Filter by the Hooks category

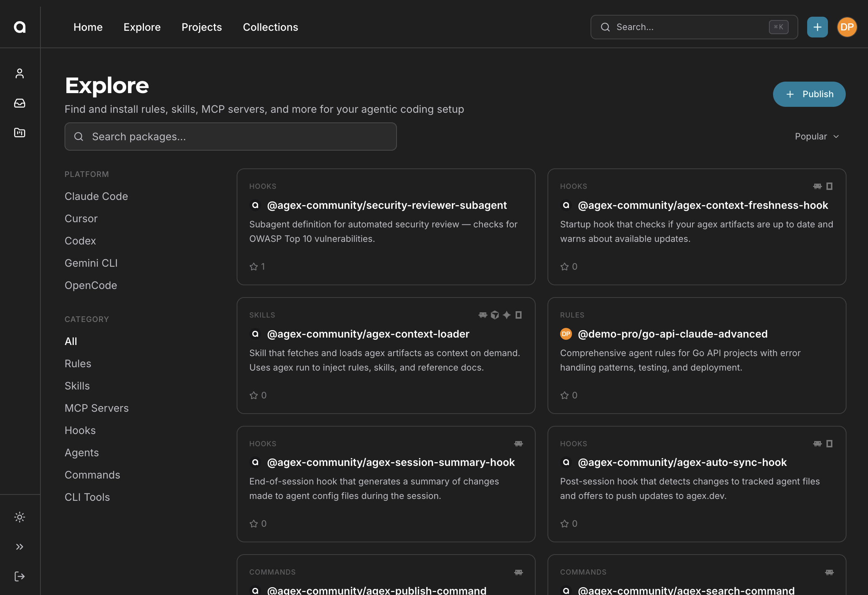pyautogui.click(x=80, y=430)
